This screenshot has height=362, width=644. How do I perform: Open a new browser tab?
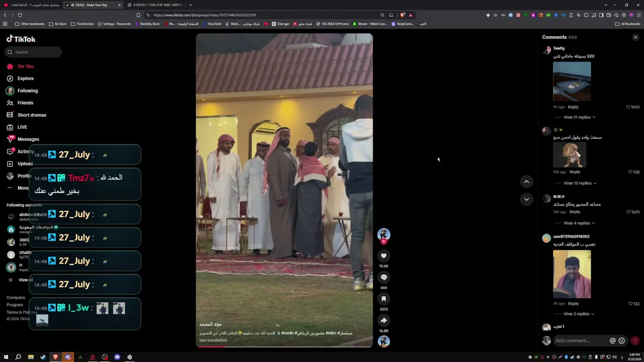pyautogui.click(x=191, y=5)
